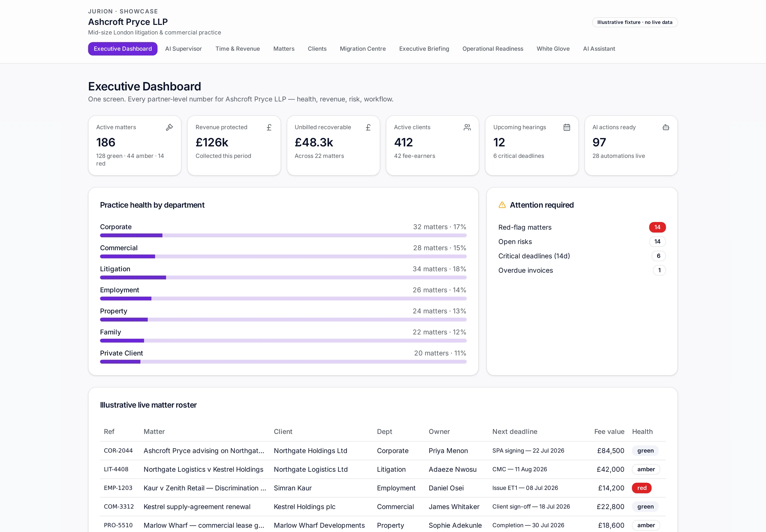The width and height of the screenshot is (766, 532).
Task: Click the '34 matters · 18%' label
Action: pyautogui.click(x=439, y=269)
